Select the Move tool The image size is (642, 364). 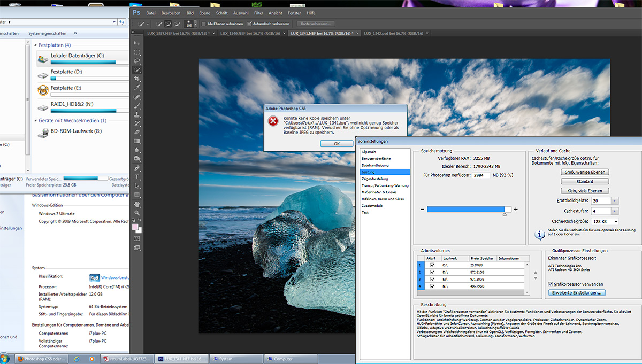pyautogui.click(x=137, y=43)
